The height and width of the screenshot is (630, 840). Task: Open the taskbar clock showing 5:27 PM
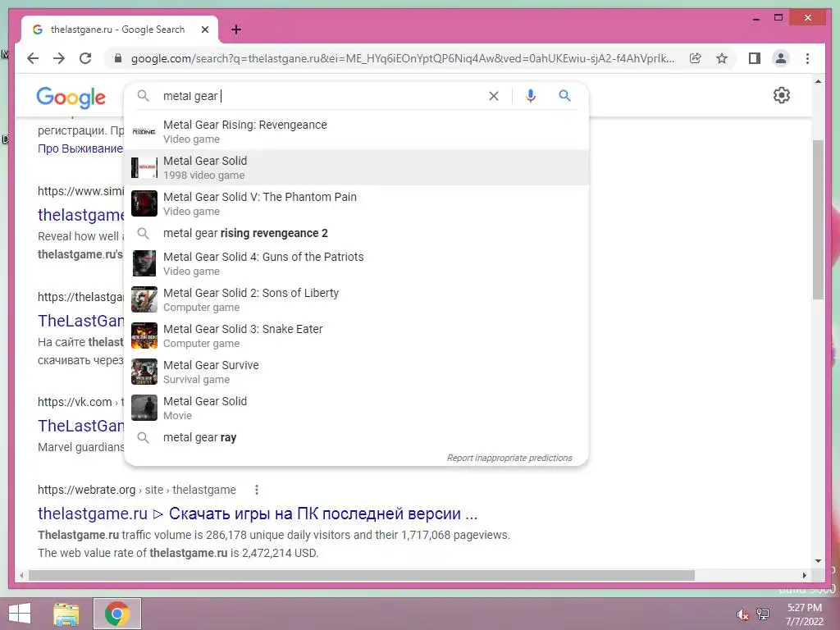click(804, 614)
